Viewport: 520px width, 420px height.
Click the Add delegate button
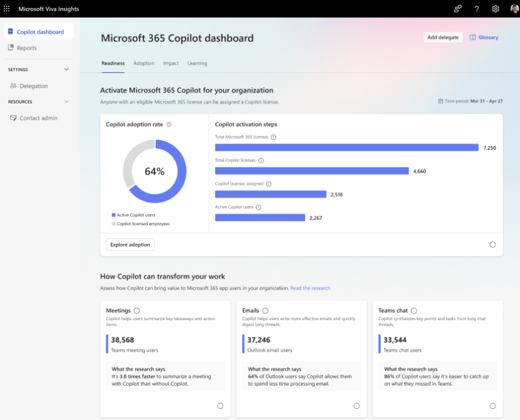point(443,37)
